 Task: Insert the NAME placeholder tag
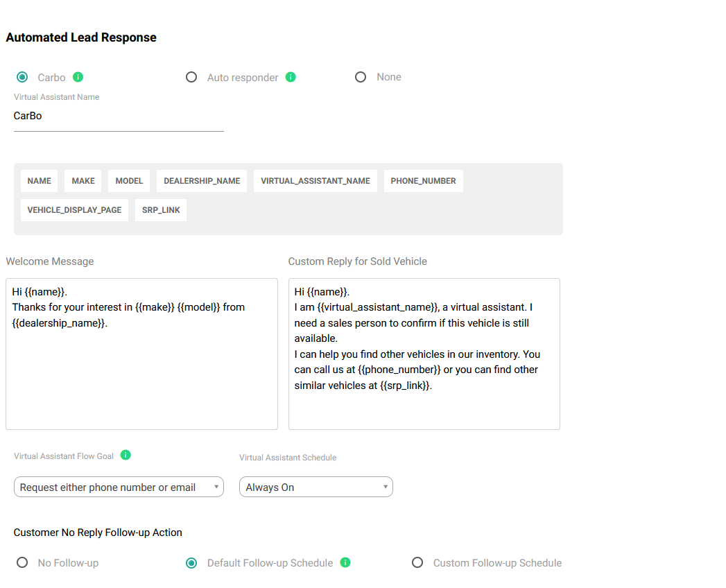40,181
